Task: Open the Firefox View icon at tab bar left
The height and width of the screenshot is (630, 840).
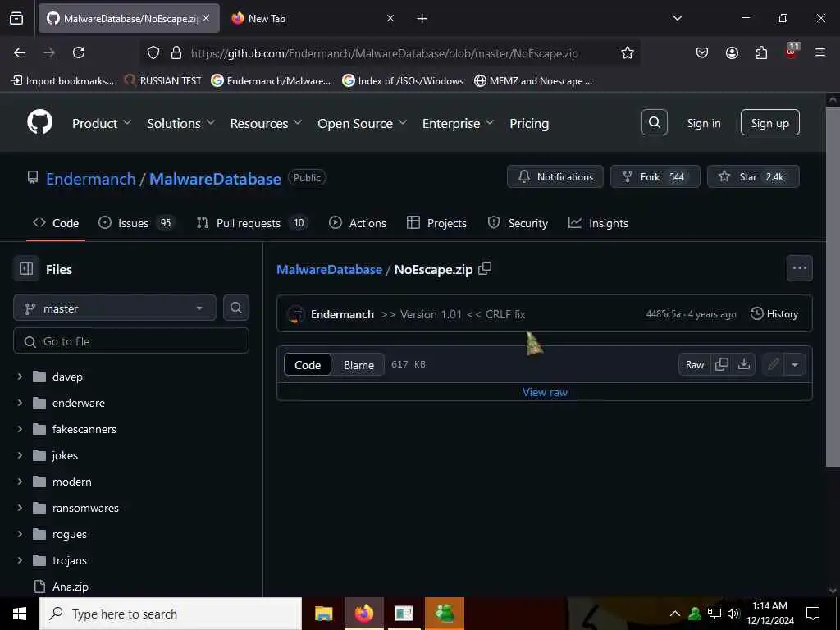Action: tap(16, 18)
